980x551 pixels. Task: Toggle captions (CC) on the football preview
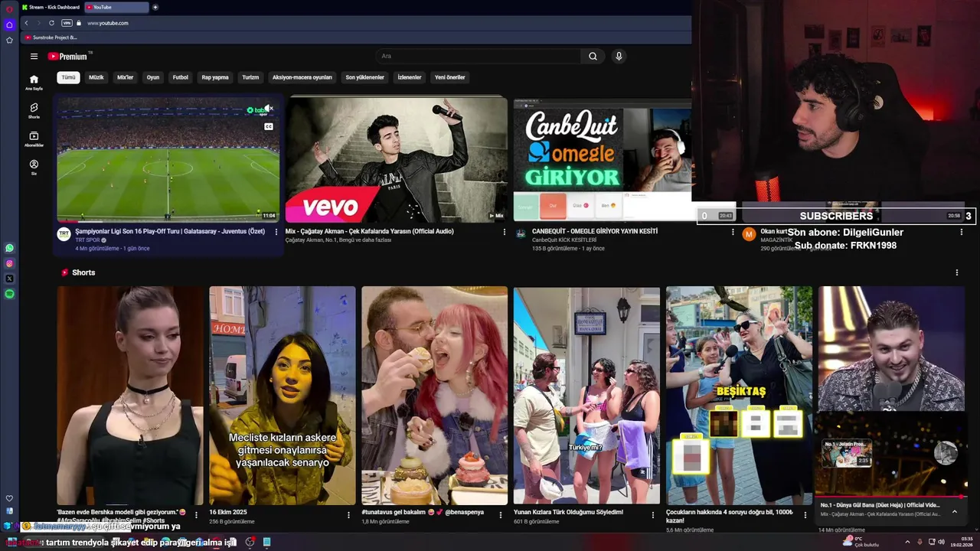(x=269, y=126)
